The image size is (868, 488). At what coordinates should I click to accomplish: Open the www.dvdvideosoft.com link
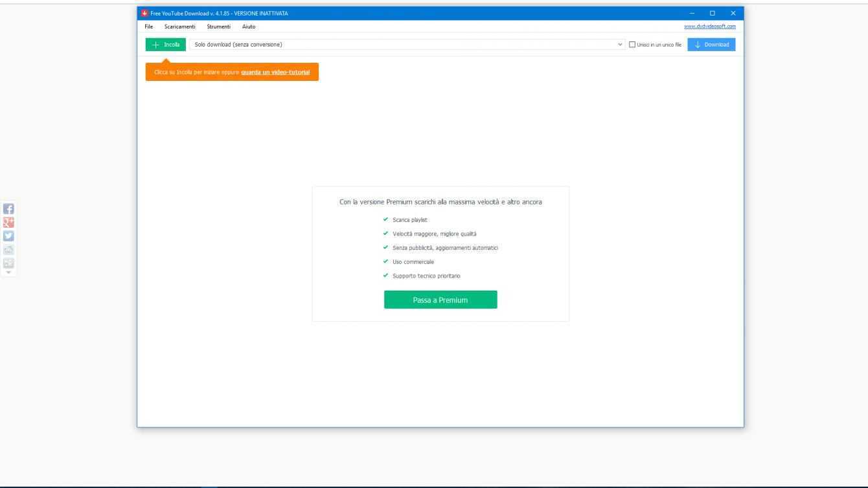coord(709,27)
